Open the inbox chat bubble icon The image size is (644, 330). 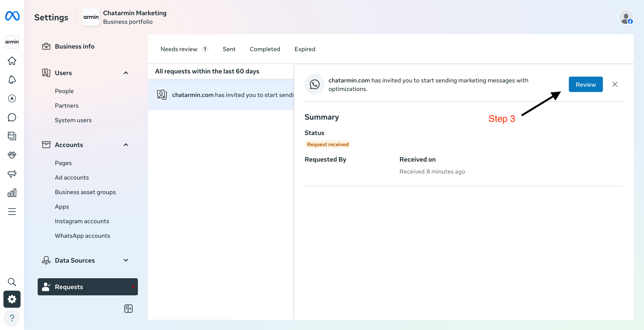coord(12,117)
